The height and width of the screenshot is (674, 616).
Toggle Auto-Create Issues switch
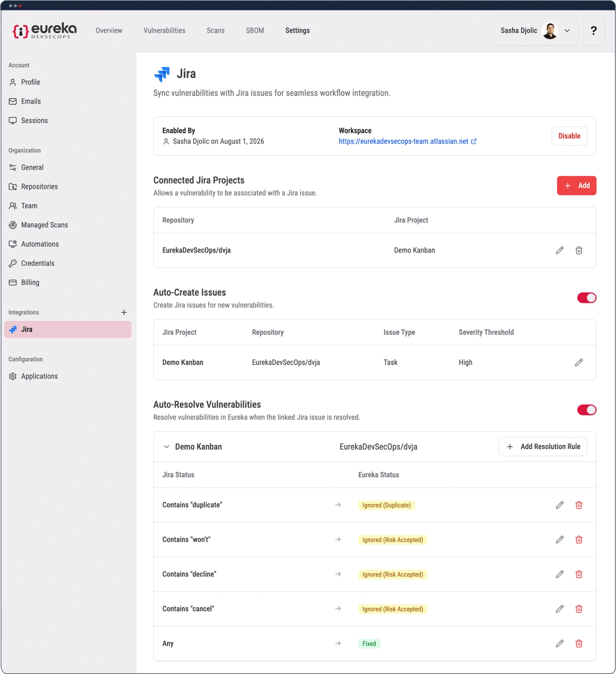(x=587, y=298)
